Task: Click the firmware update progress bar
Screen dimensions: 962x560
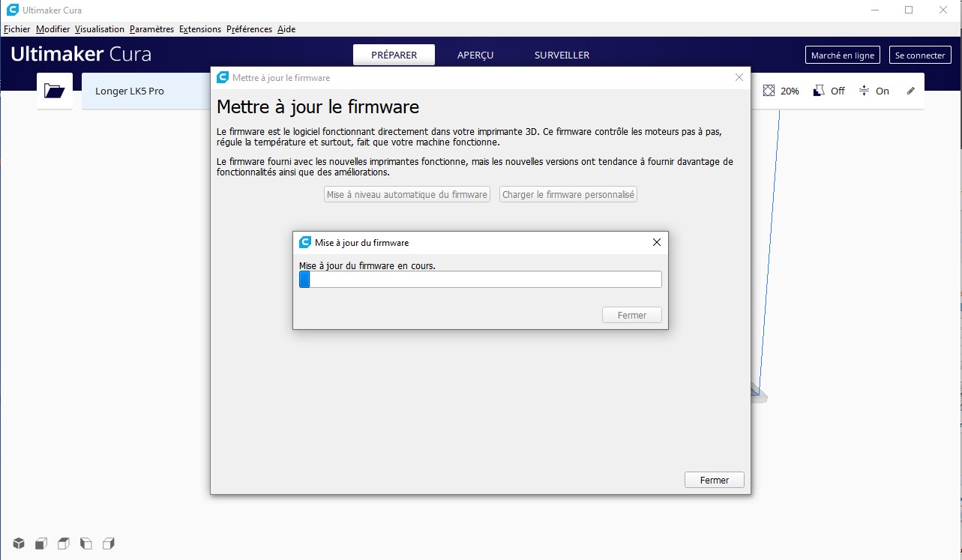Action: click(481, 280)
